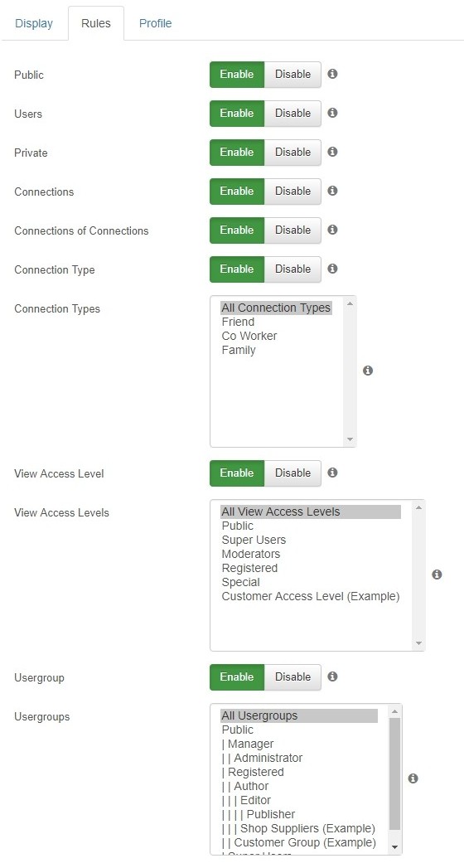This screenshot has height=868, width=464.
Task: Open the Profile tab
Action: click(156, 23)
